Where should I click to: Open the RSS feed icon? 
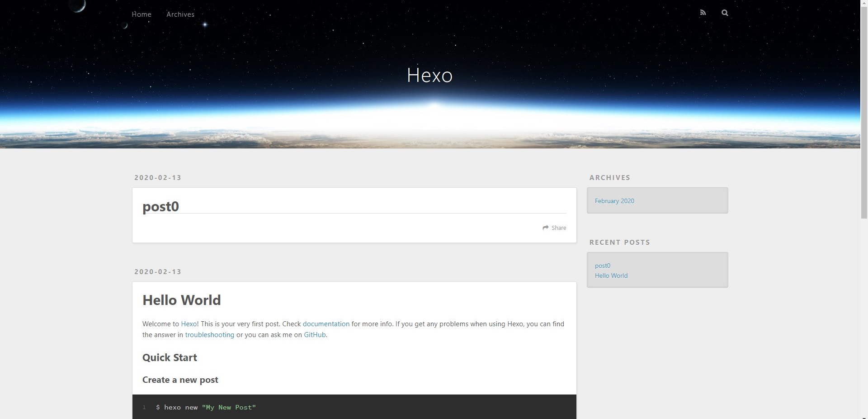pos(703,13)
